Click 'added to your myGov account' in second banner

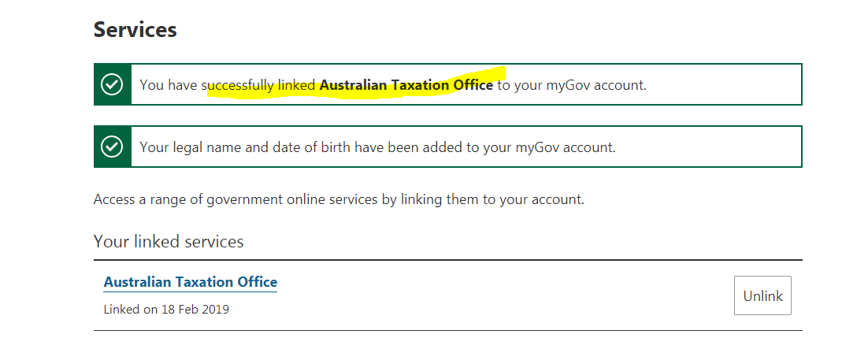(532, 148)
